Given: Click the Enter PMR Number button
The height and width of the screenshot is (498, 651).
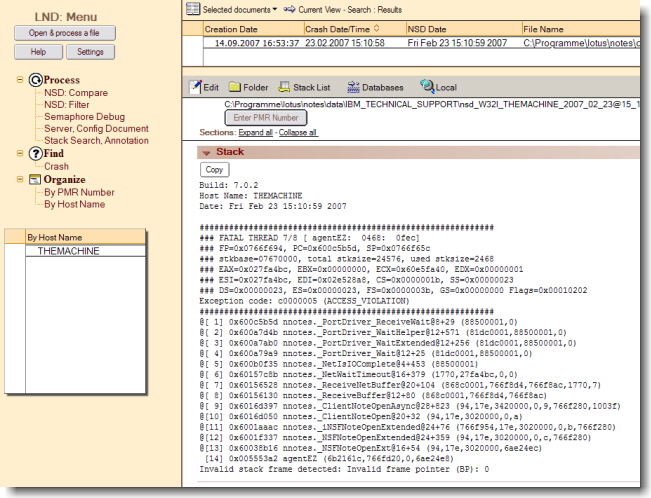Looking at the screenshot, I should (x=266, y=118).
